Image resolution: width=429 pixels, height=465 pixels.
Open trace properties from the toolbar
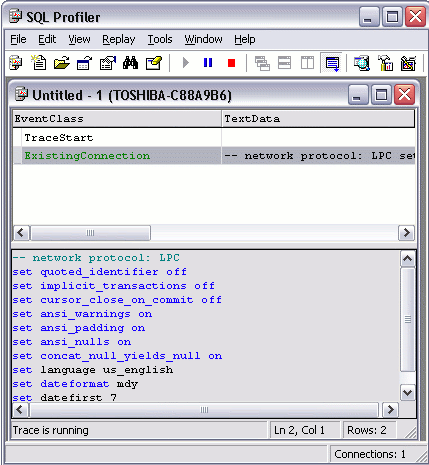pyautogui.click(x=108, y=63)
